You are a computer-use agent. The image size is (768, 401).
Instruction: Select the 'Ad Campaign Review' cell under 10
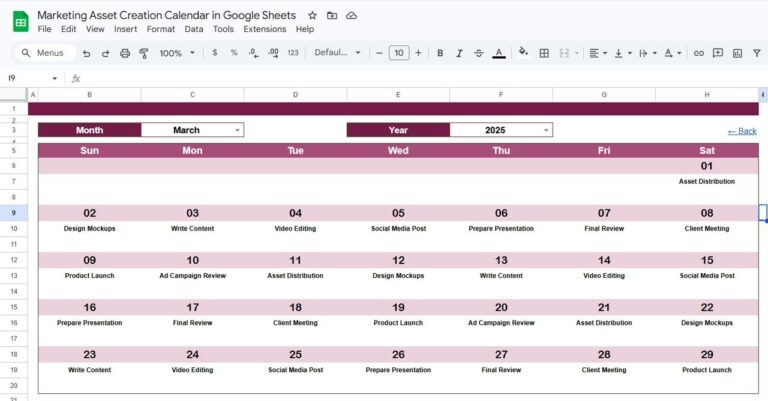[192, 276]
